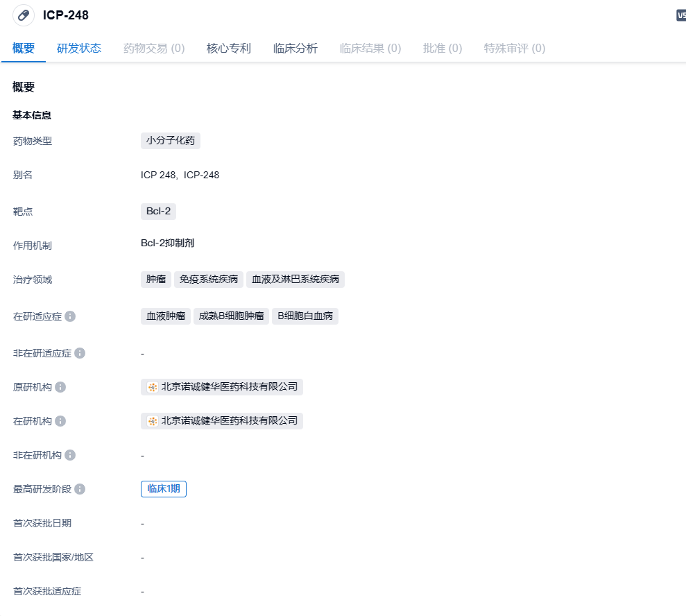Click the 免疫系统疾病 therapeutic area tag
Screen dimensions: 686x616
(209, 280)
